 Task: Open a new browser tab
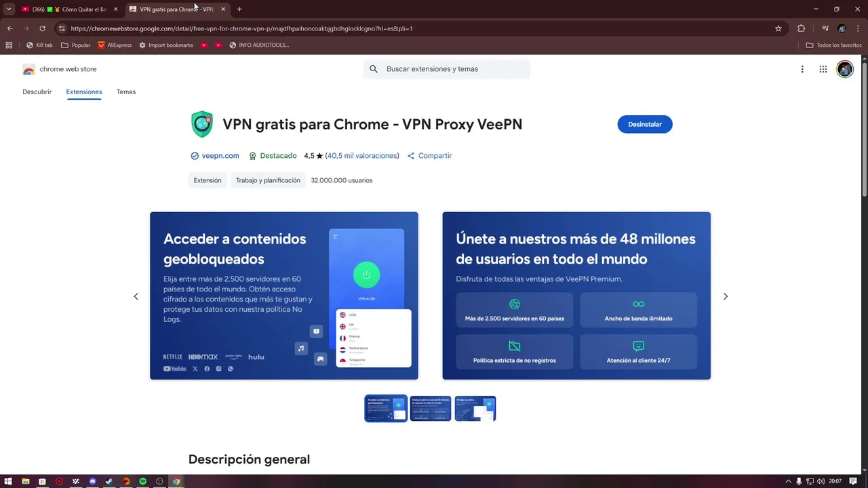[x=239, y=9]
